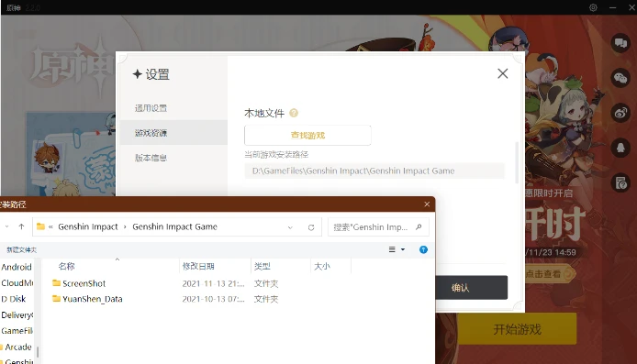The height and width of the screenshot is (364, 637).
Task: Click the 查找游戏 button
Action: (x=307, y=135)
